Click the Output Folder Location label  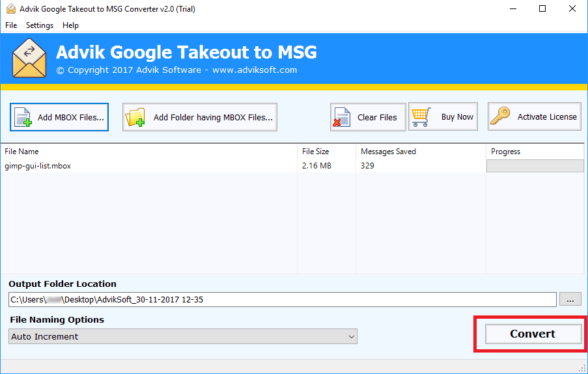[63, 284]
